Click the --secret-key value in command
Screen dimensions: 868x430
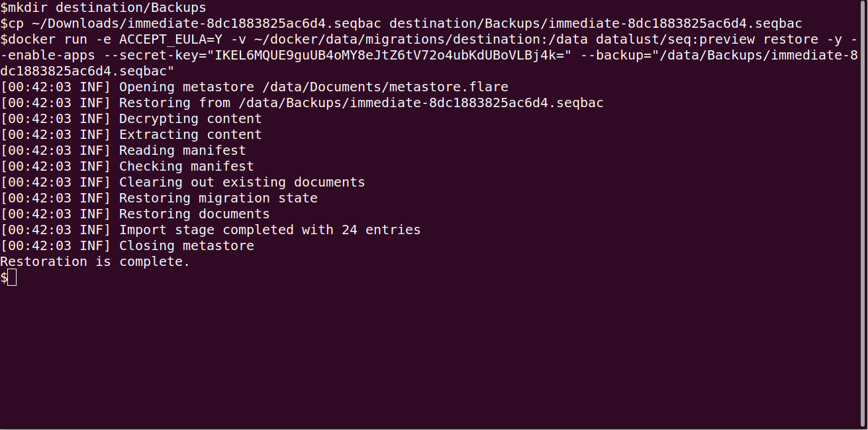[389, 56]
